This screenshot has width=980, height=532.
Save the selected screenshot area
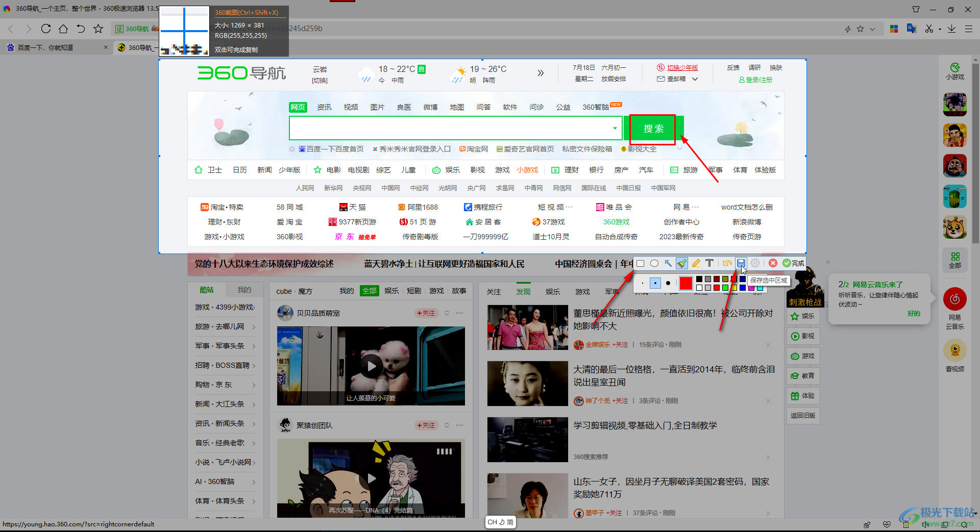click(x=741, y=263)
